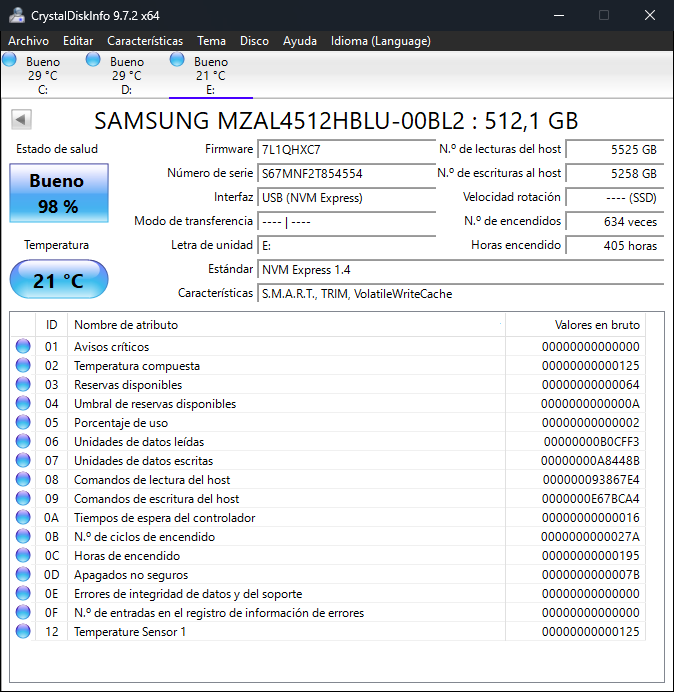
Task: Click the status orb for Avisos críticos
Action: (x=23, y=346)
